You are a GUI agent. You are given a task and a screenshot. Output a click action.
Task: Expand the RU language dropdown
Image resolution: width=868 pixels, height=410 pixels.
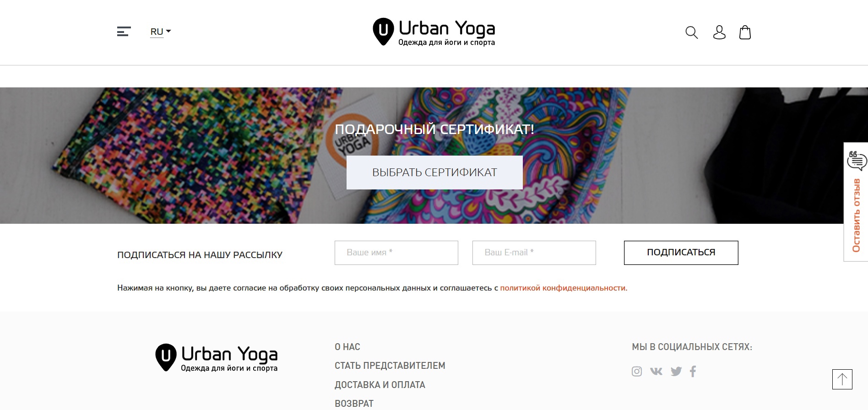pyautogui.click(x=161, y=32)
